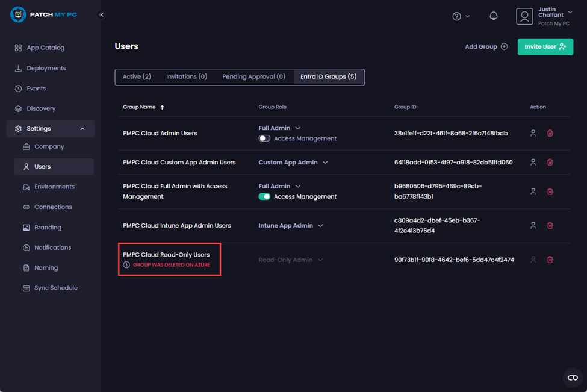The image size is (587, 392).
Task: Open the App Catalog section
Action: (x=46, y=47)
